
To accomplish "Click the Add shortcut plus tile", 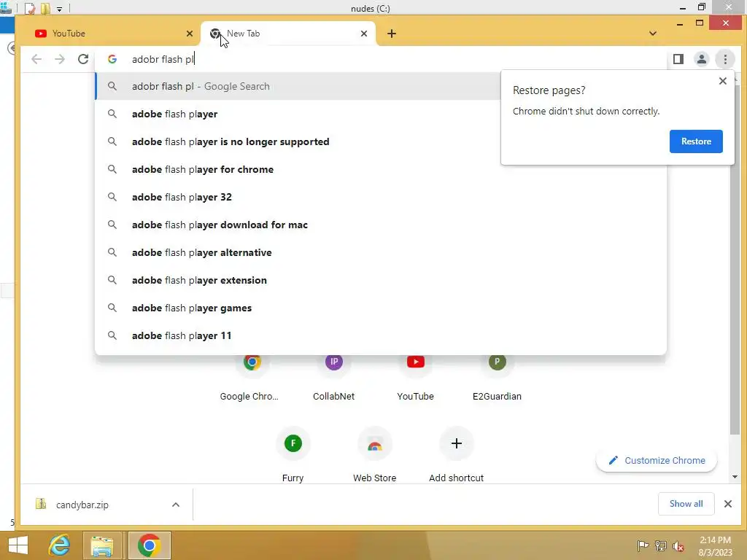I will (x=457, y=455).
